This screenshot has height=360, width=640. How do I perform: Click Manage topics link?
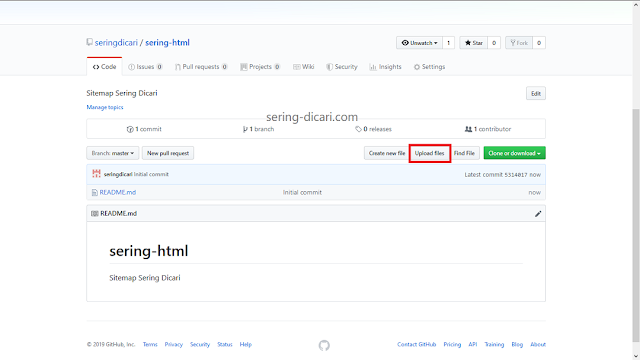click(x=105, y=107)
